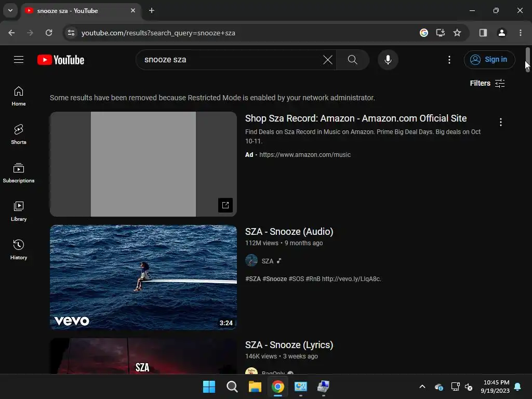Viewport: 532px width, 399px height.
Task: Click the page vertical scrollbar thumb
Action: (x=528, y=59)
